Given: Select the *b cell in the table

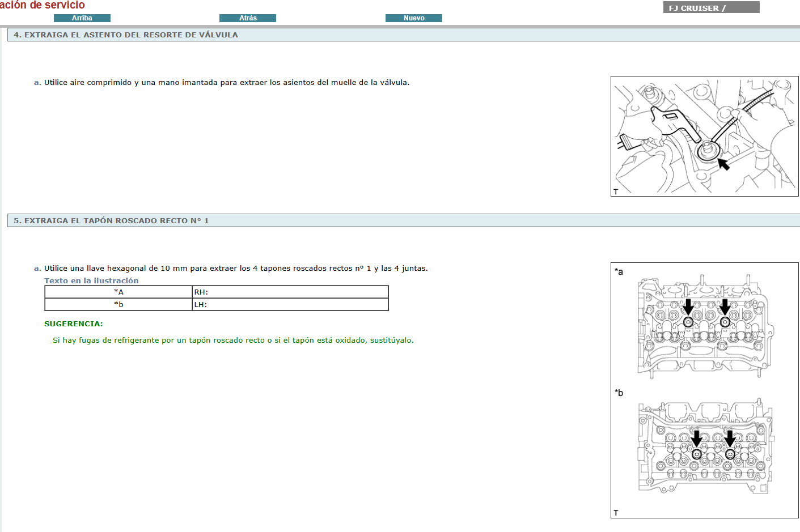Looking at the screenshot, I should tap(118, 305).
